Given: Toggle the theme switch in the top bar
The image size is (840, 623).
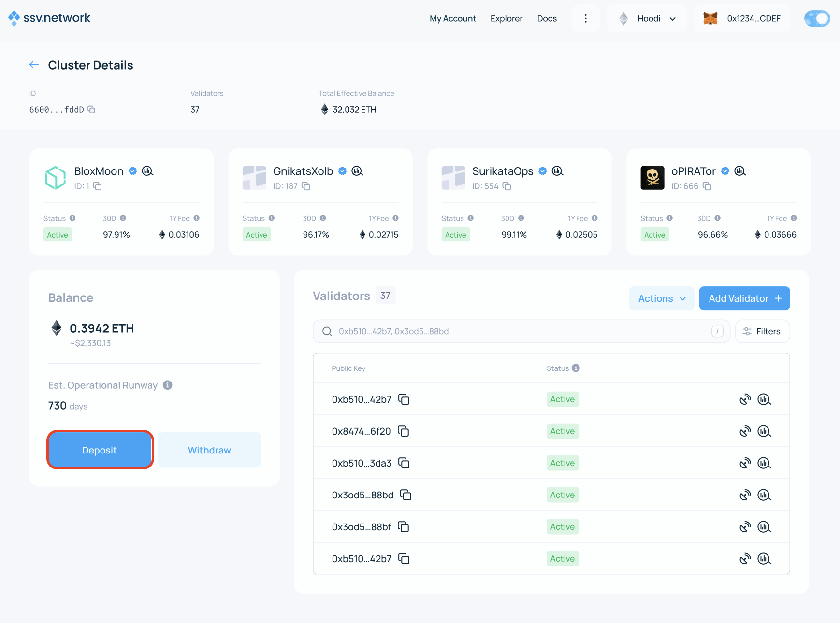Looking at the screenshot, I should click(x=817, y=18).
